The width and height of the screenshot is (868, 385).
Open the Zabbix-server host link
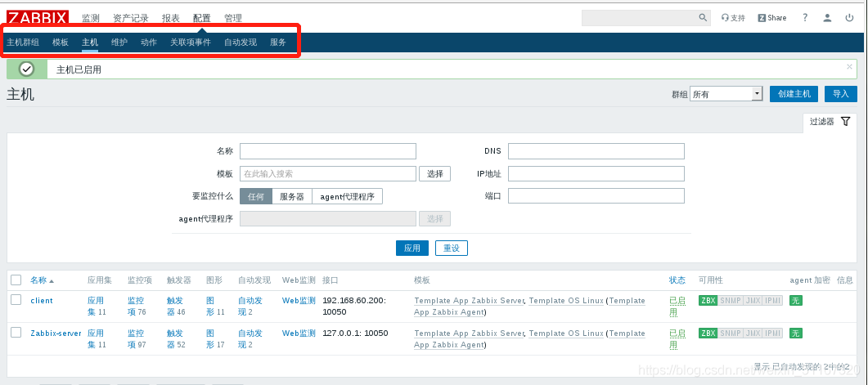pos(56,333)
